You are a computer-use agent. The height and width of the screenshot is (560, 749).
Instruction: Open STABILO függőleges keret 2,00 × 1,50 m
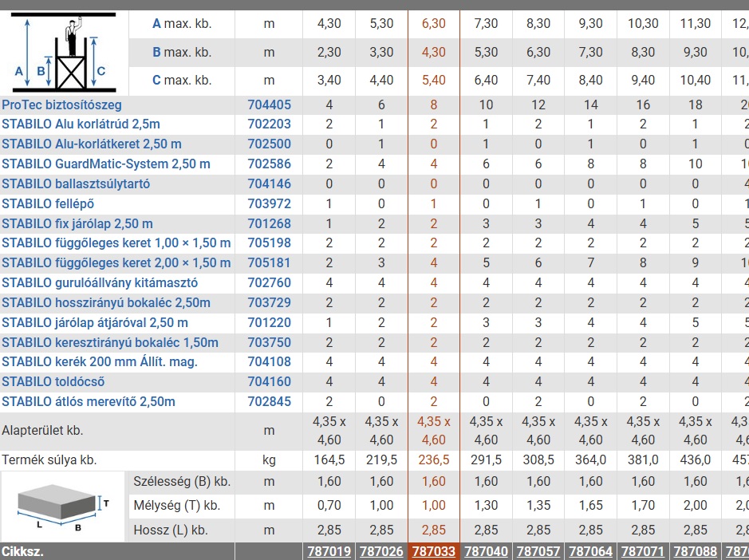pyautogui.click(x=116, y=262)
